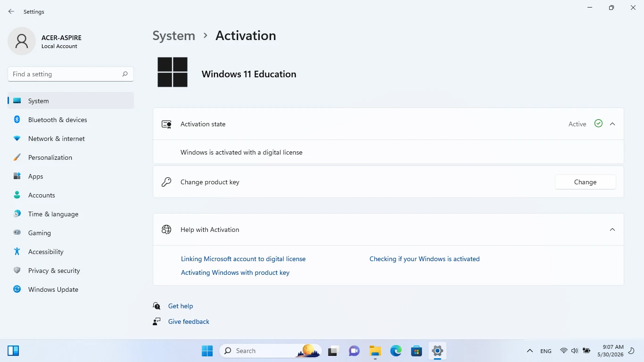
Task: Click 'Windows is activated with a digital license'
Action: [x=241, y=152]
